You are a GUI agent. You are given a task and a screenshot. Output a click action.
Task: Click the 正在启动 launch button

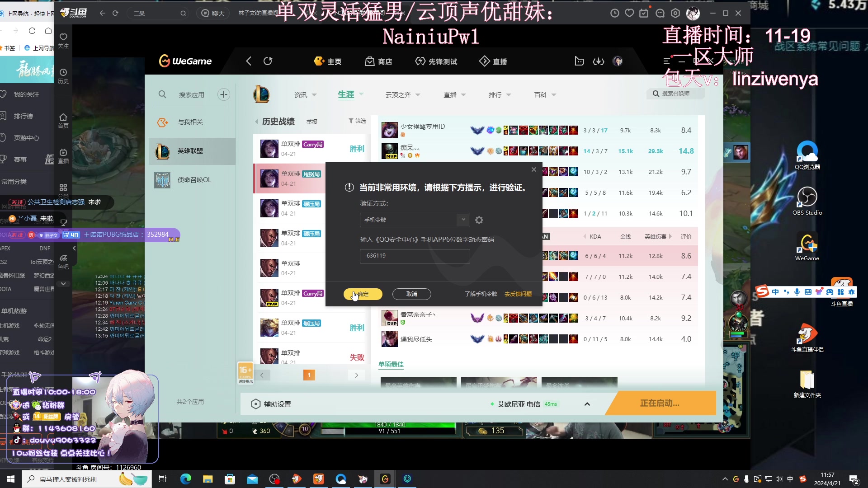(660, 403)
